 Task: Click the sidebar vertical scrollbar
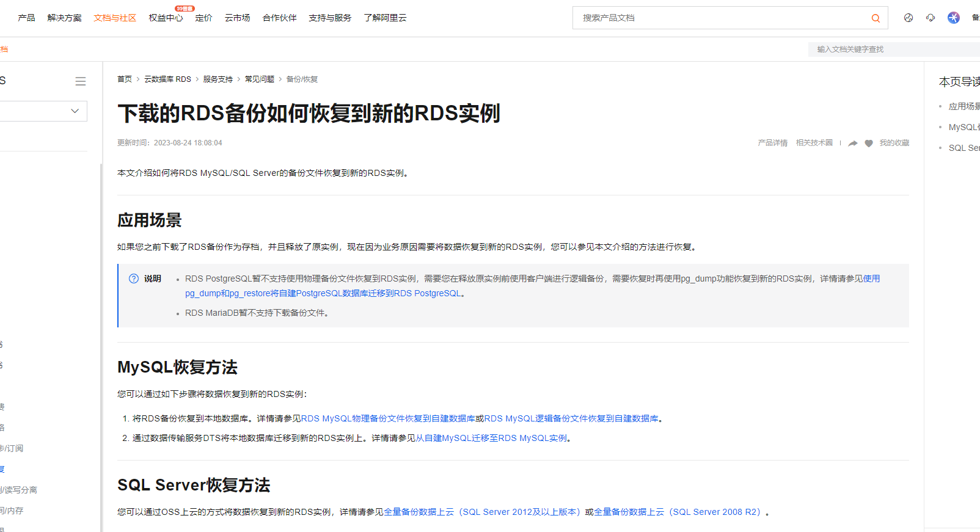pos(101,347)
